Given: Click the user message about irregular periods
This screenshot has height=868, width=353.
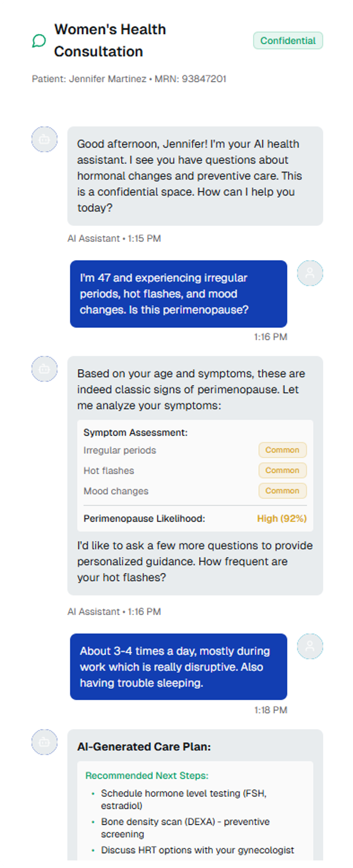Looking at the screenshot, I should pyautogui.click(x=178, y=294).
